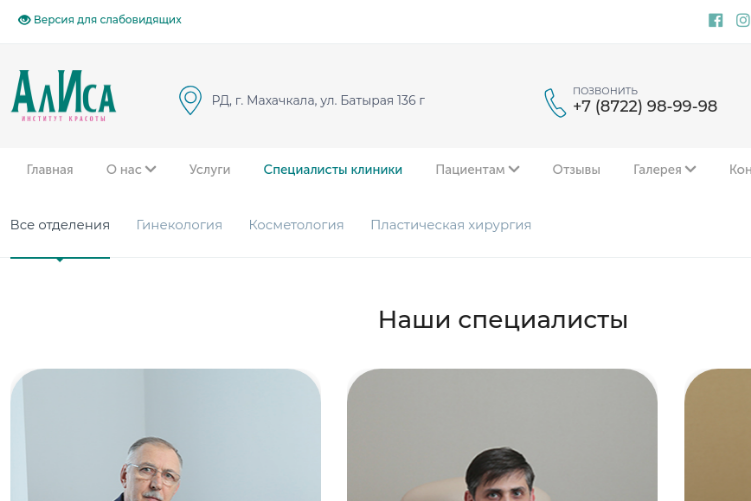
Task: Open the Услуги menu item
Action: (x=210, y=170)
